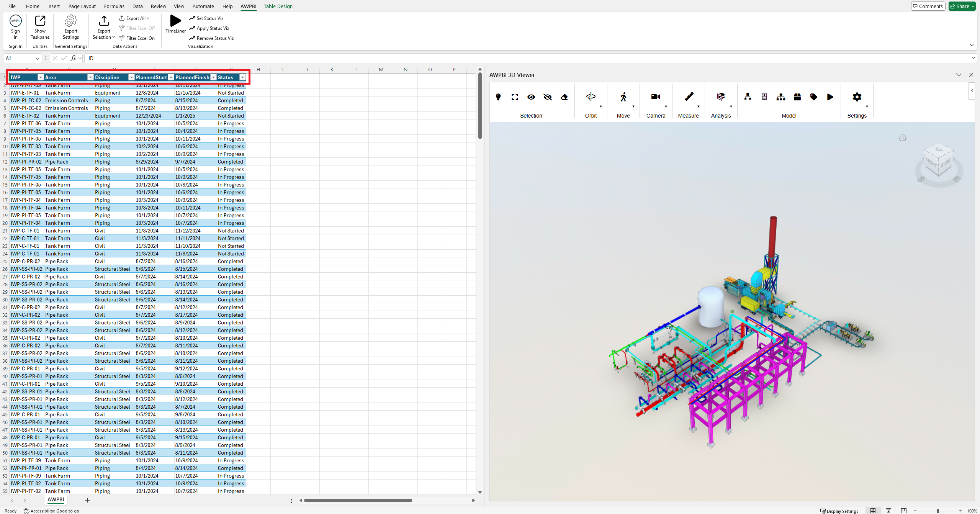980x514 pixels.
Task: Open the model structure tree icon
Action: click(x=781, y=97)
